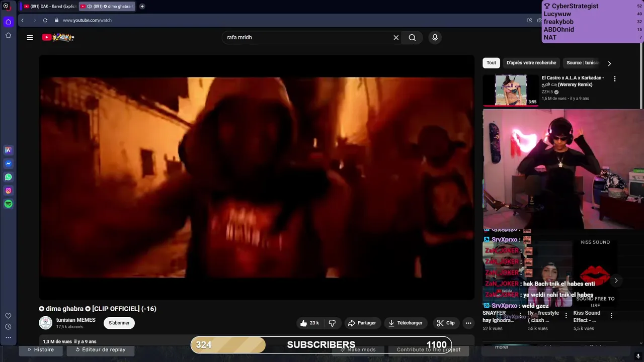644x362 pixels.
Task: Click the Histoire button
Action: point(40,349)
